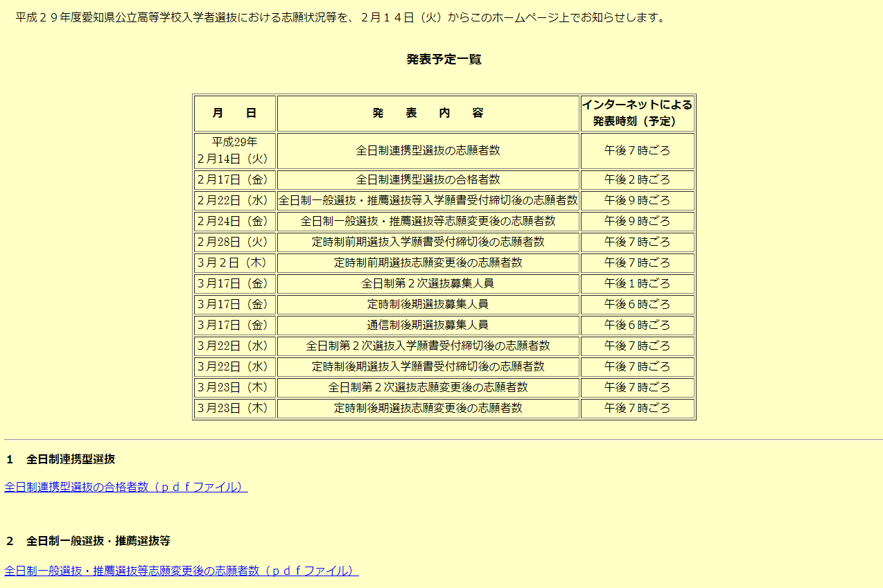Click the インターネットによる発表時刻 column header
The height and width of the screenshot is (588, 883).
tap(636, 114)
